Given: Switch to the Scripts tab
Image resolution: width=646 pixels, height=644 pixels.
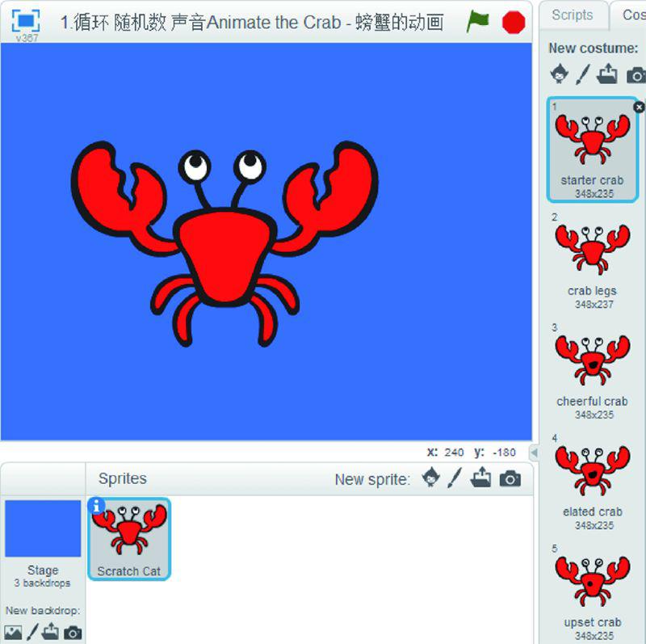Looking at the screenshot, I should pyautogui.click(x=573, y=15).
